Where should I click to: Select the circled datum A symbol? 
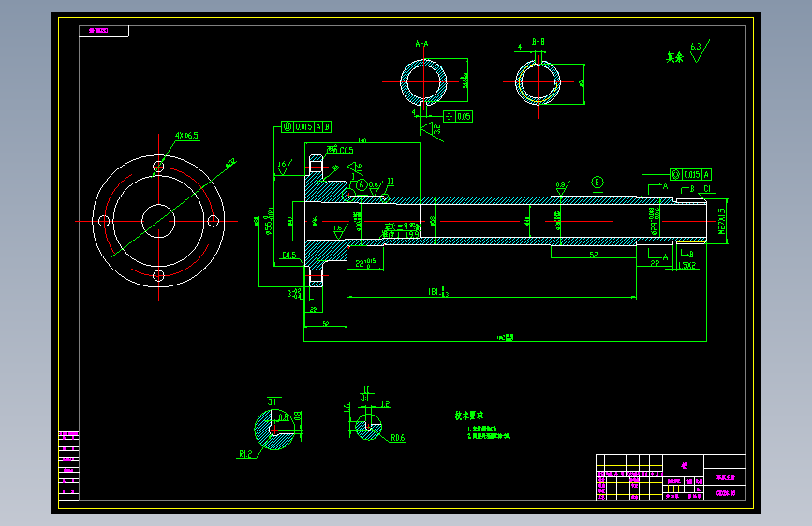tap(362, 184)
